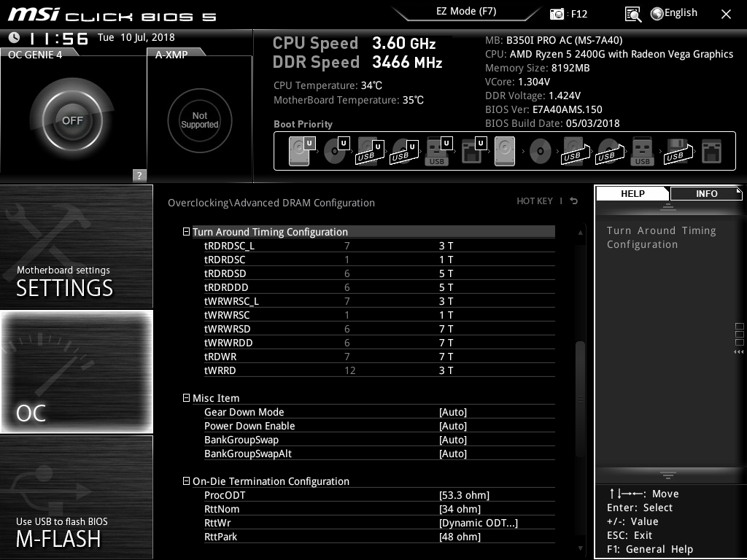Switch to EZ Mode (F7)

tap(466, 12)
